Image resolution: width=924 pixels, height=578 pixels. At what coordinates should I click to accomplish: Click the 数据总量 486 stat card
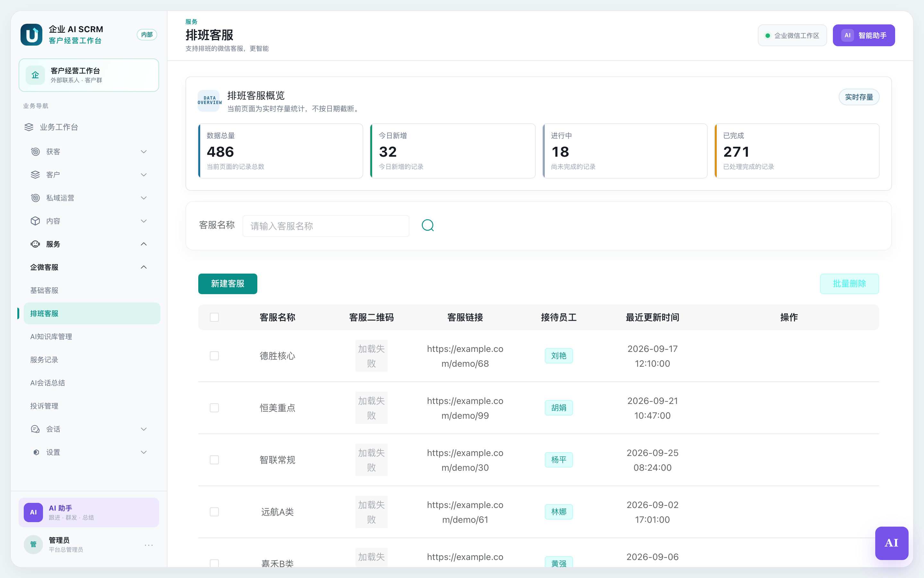point(280,151)
